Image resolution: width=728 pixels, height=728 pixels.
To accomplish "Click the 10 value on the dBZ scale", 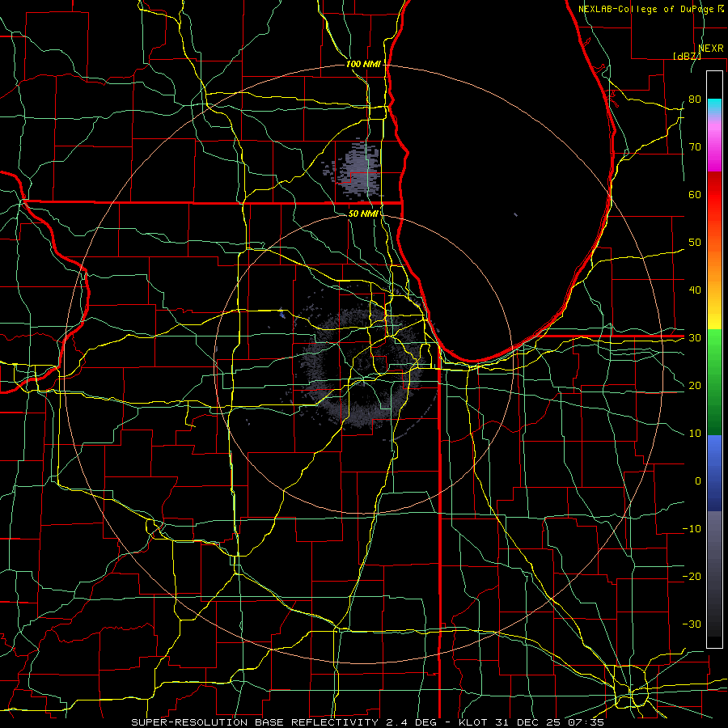I will (x=695, y=434).
